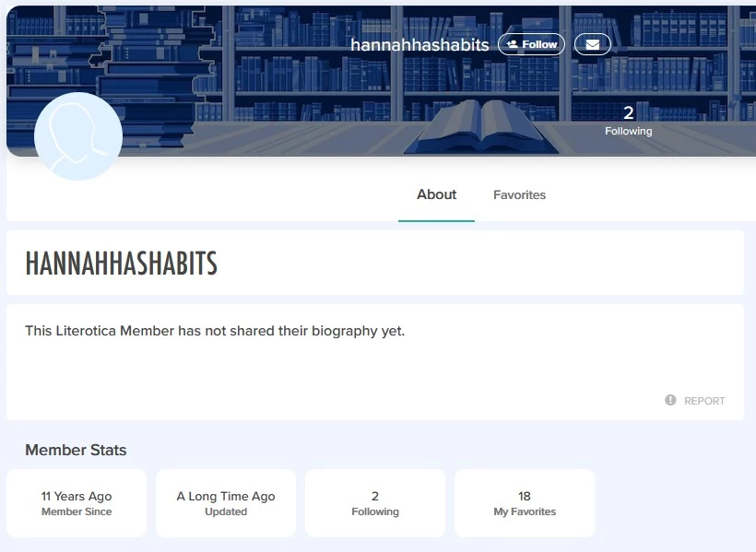The image size is (756, 552).
Task: Click the report exclamation icon
Action: point(670,400)
